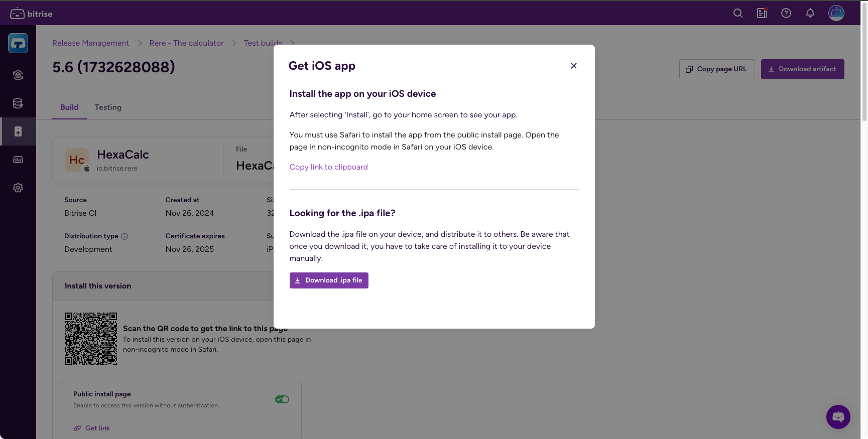Viewport: 868px width, 439px height.
Task: Open the help question mark icon
Action: point(786,14)
